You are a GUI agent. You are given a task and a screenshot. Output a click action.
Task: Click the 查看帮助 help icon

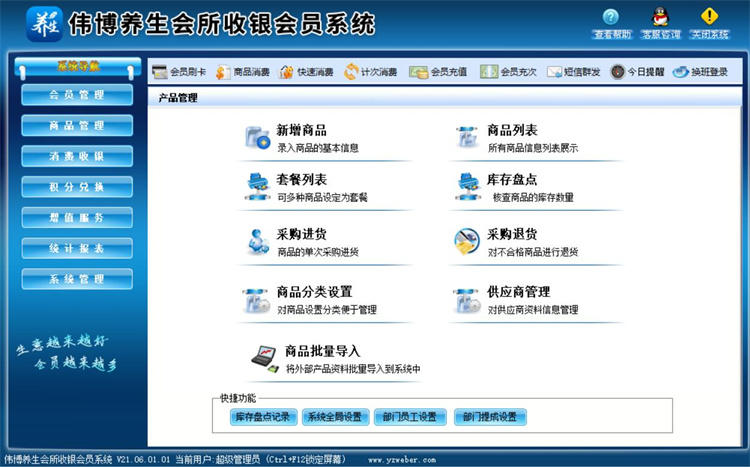pos(611,17)
